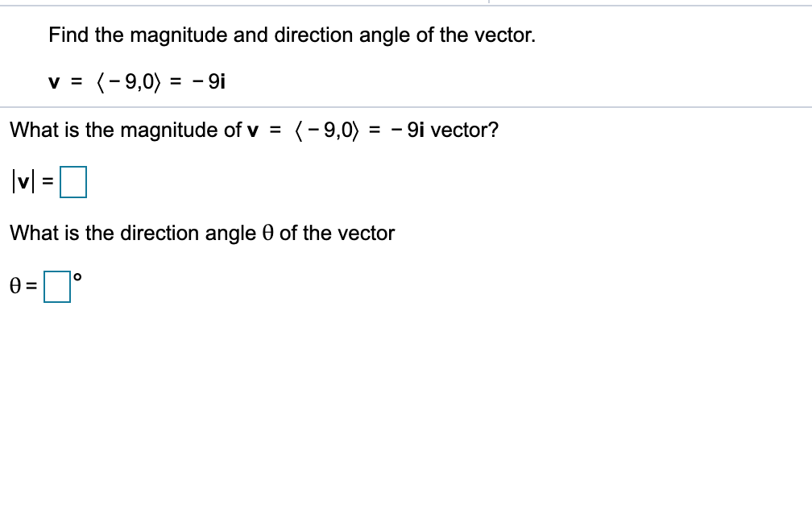Click the problem statement text
The height and width of the screenshot is (522, 812).
click(292, 35)
